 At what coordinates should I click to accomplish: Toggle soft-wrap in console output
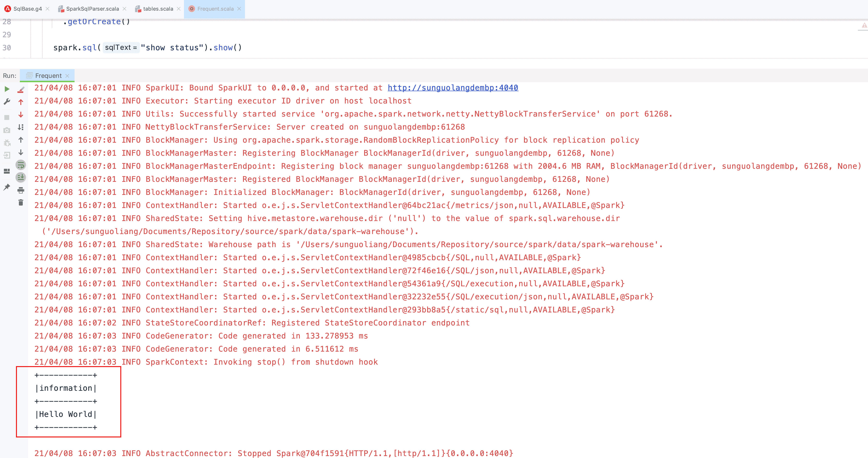pos(21,165)
